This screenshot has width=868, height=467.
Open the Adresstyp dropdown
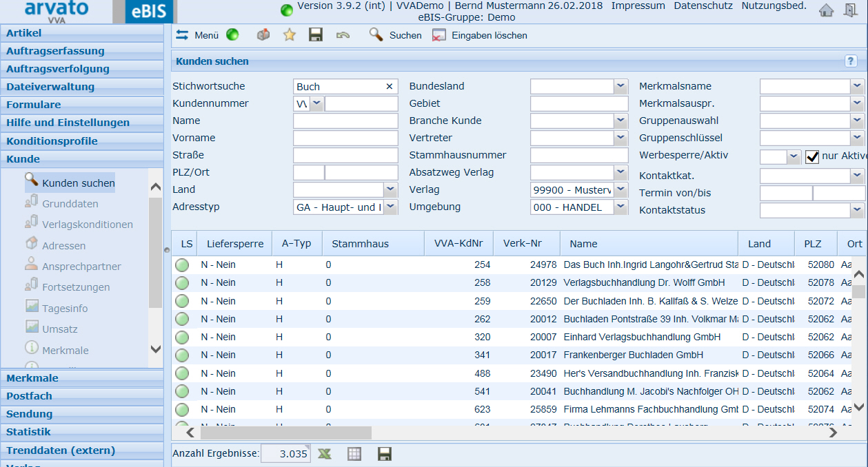click(x=390, y=207)
